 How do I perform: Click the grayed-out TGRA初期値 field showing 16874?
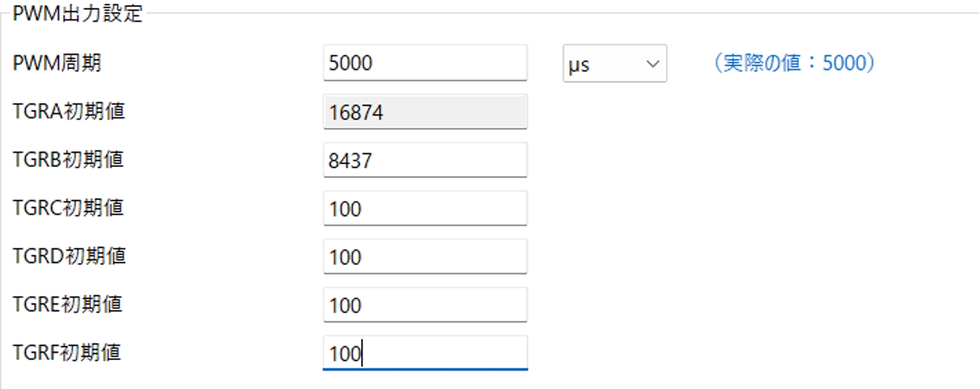[x=425, y=112]
